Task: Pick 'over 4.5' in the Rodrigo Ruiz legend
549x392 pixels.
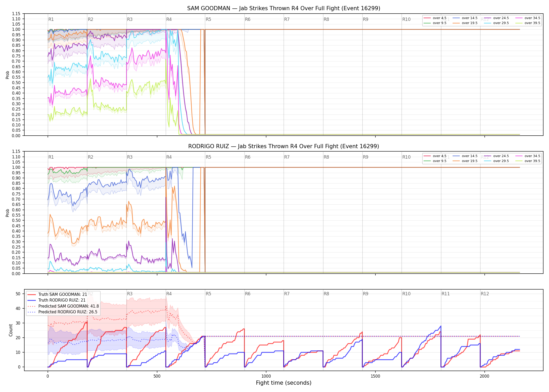Action: (435, 156)
